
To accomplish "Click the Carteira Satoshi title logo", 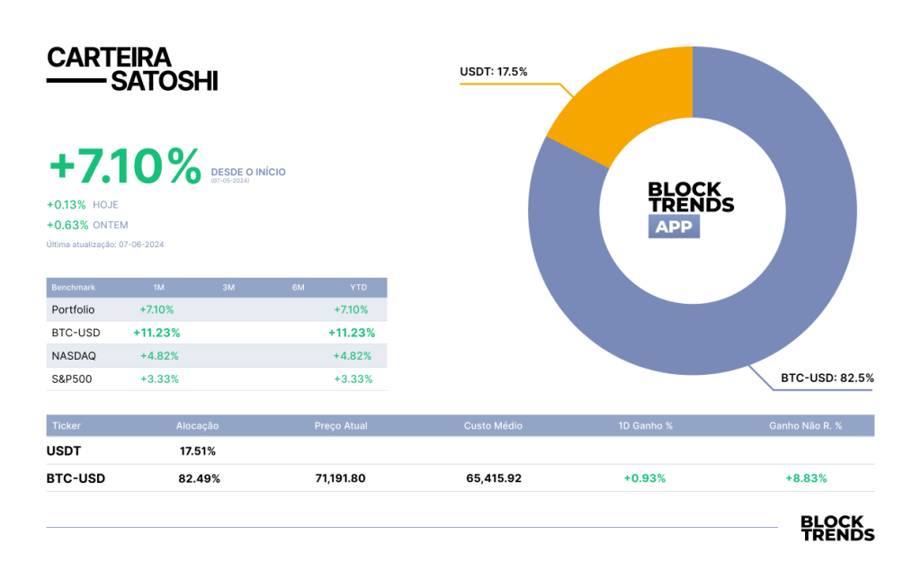I will click(x=133, y=69).
